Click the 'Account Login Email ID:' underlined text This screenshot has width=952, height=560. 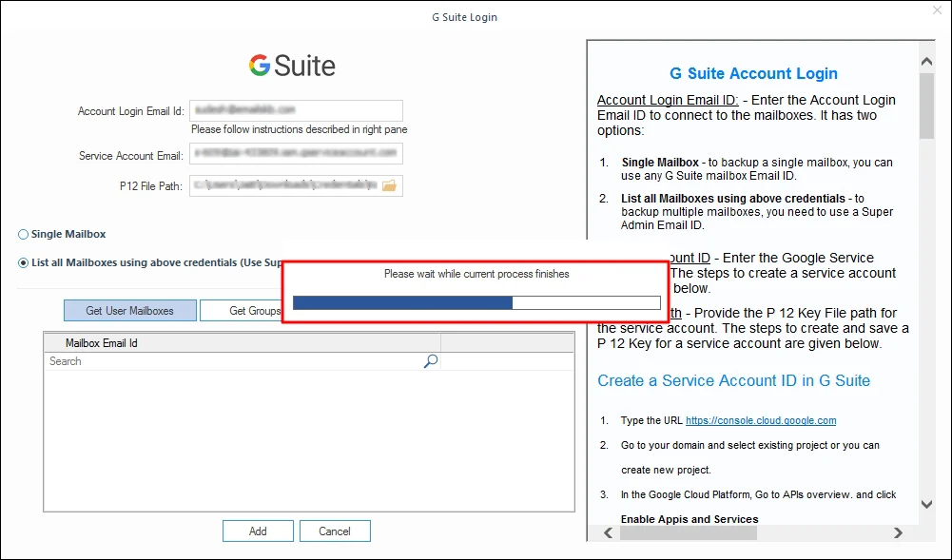click(668, 100)
